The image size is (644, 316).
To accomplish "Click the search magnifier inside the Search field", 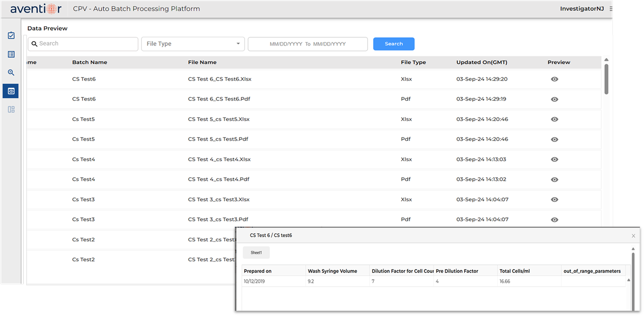I will [x=35, y=44].
